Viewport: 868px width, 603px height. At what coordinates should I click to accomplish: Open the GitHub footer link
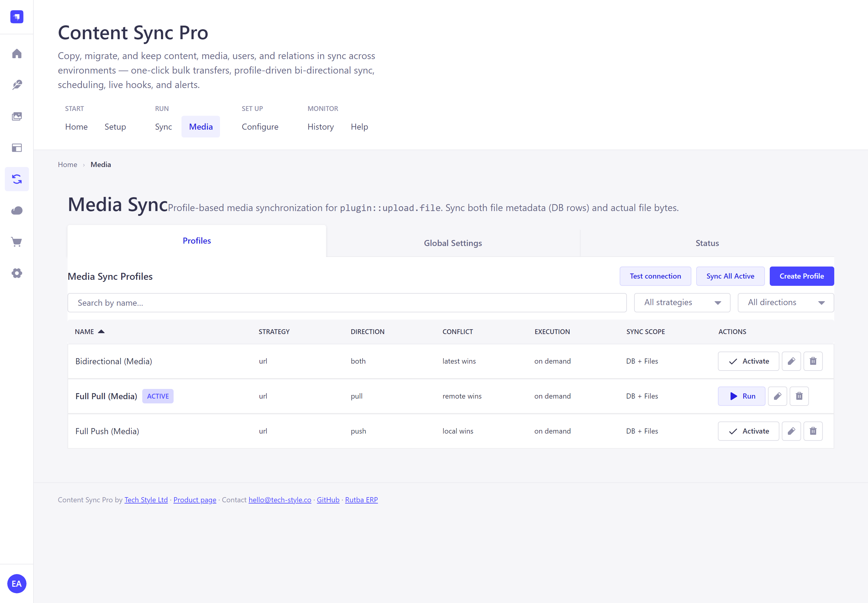coord(328,500)
